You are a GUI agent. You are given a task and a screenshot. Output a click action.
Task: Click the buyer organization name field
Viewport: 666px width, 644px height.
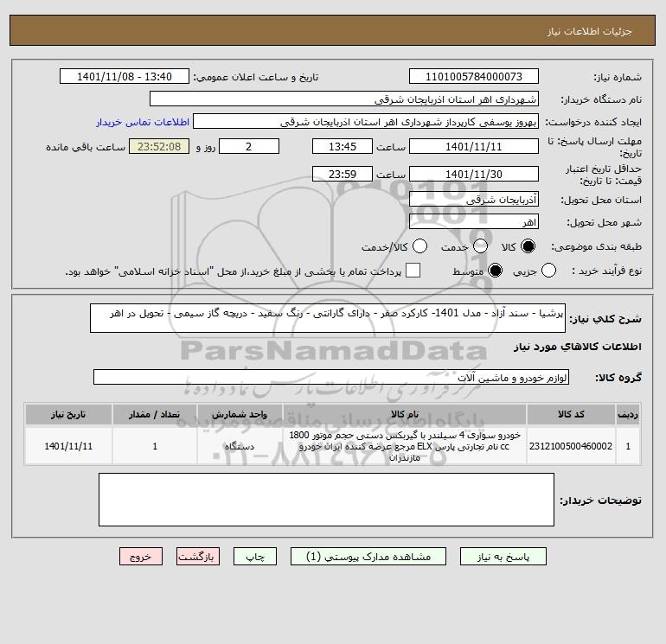pos(344,99)
